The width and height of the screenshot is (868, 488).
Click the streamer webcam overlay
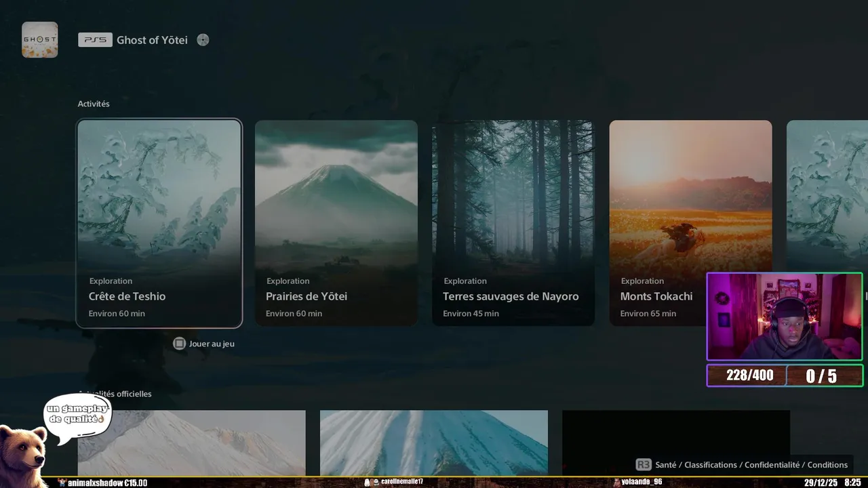click(x=785, y=317)
